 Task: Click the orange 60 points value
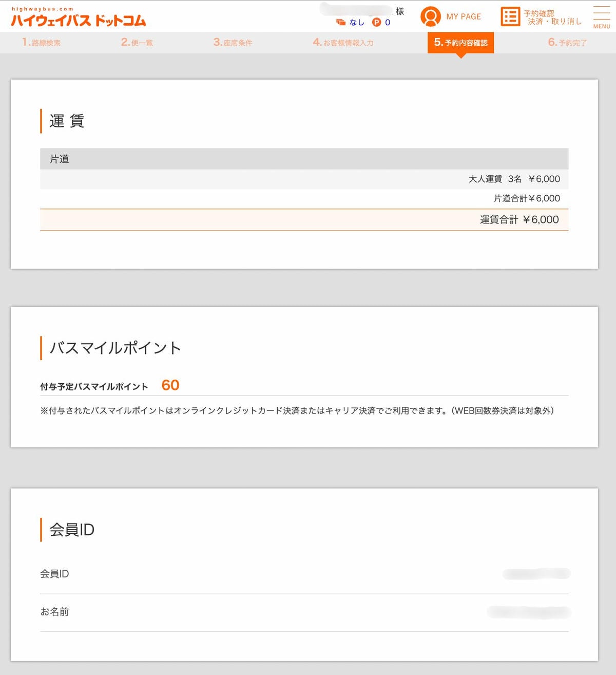pos(170,385)
